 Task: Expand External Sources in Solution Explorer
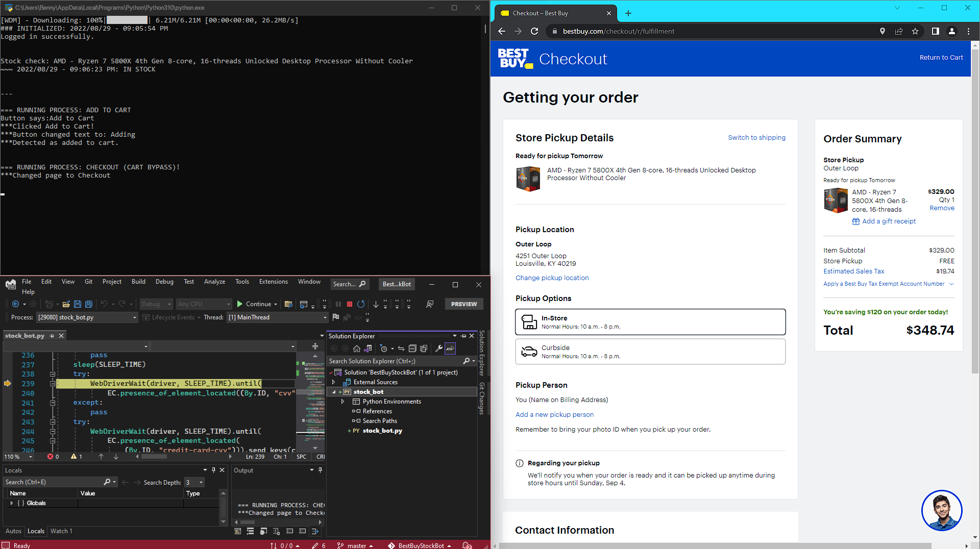[x=334, y=382]
